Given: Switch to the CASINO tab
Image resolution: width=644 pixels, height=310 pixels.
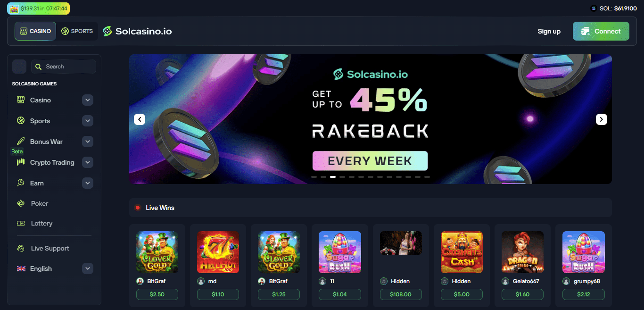Looking at the screenshot, I should click(35, 31).
